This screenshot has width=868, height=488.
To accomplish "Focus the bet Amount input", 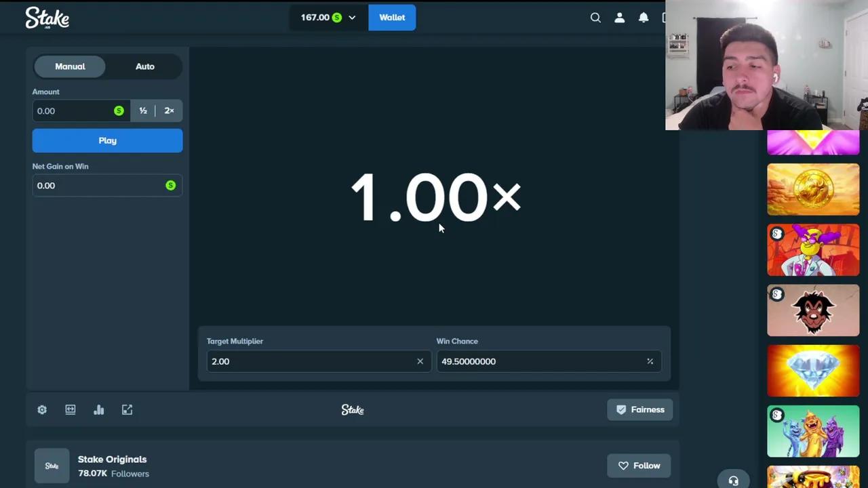I will (x=81, y=110).
